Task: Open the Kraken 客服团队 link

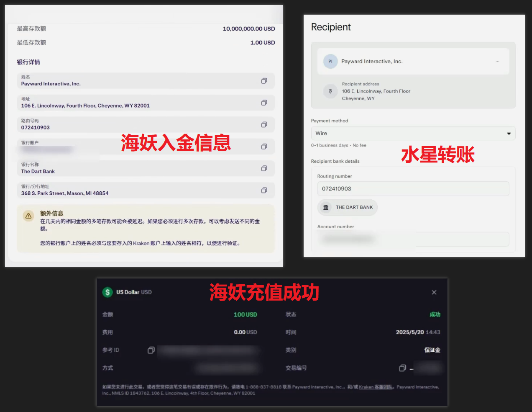Action: point(376,387)
